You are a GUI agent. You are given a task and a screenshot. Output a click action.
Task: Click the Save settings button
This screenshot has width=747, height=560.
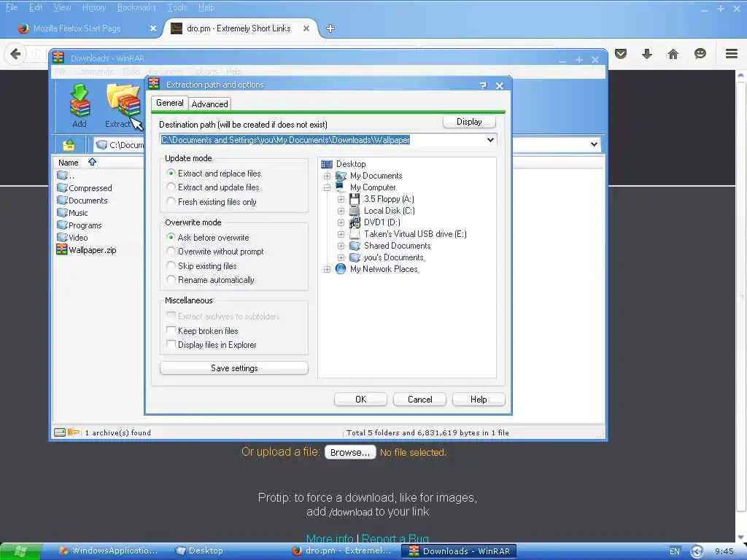pyautogui.click(x=234, y=368)
